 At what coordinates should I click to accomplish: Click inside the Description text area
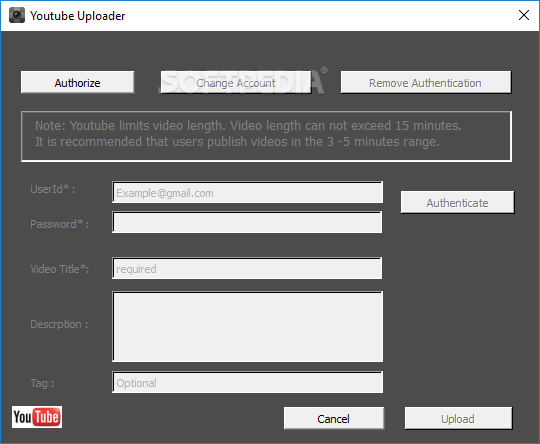247,326
